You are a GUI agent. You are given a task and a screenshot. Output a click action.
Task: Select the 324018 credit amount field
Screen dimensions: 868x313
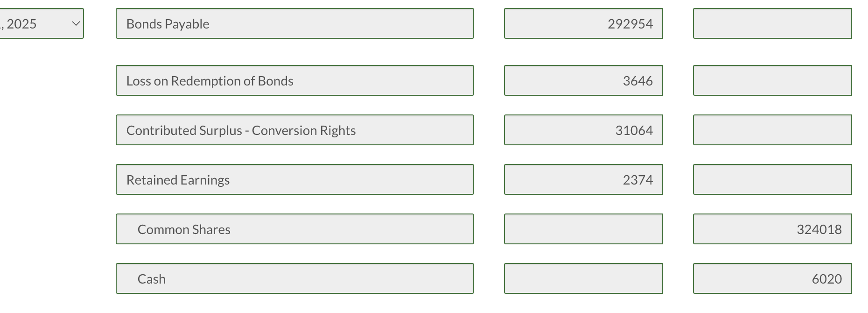point(772,229)
